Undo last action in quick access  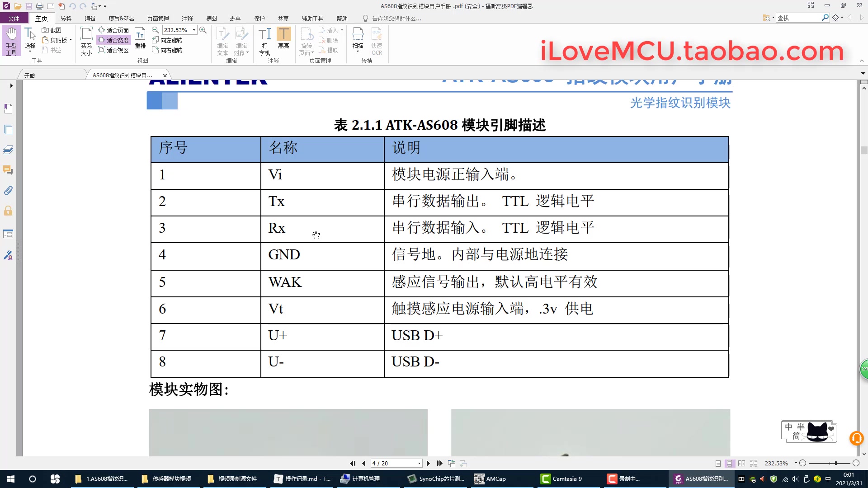click(72, 6)
